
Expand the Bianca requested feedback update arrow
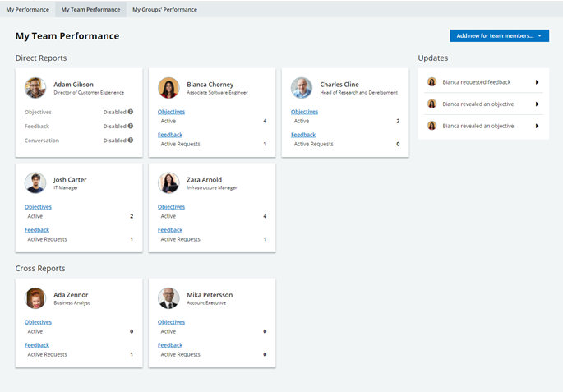pos(537,82)
